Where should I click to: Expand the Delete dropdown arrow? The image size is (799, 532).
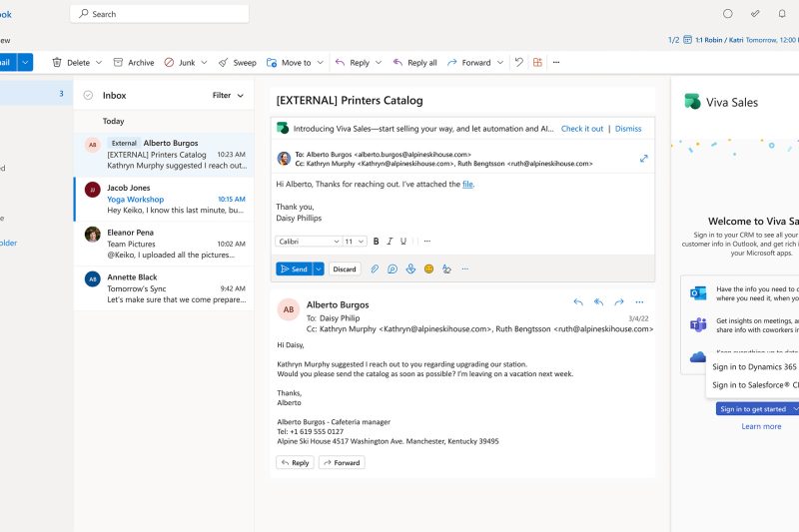[99, 63]
